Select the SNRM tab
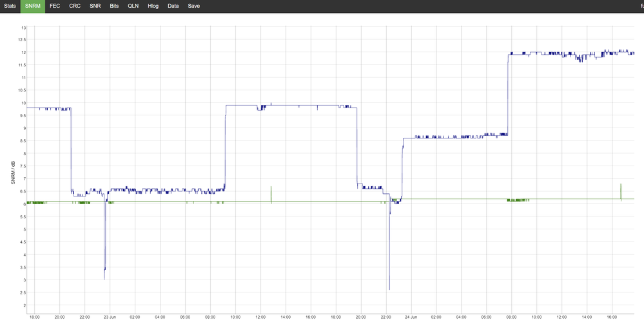The width and height of the screenshot is (644, 333). [x=32, y=6]
